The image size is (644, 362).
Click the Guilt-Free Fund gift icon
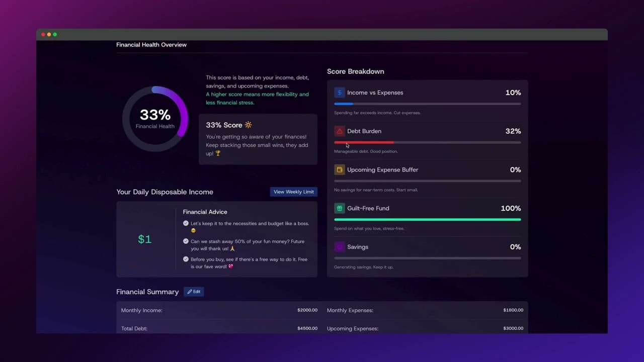point(340,208)
